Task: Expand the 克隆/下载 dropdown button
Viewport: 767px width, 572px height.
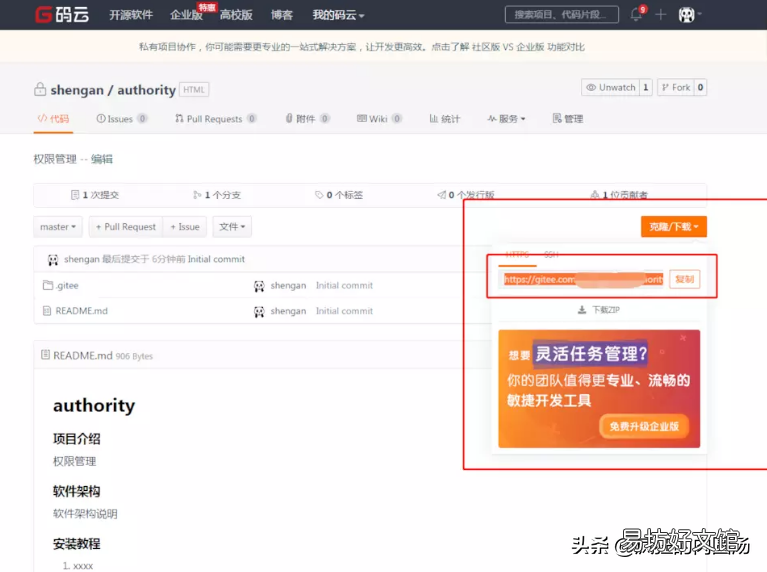Action: pyautogui.click(x=674, y=227)
